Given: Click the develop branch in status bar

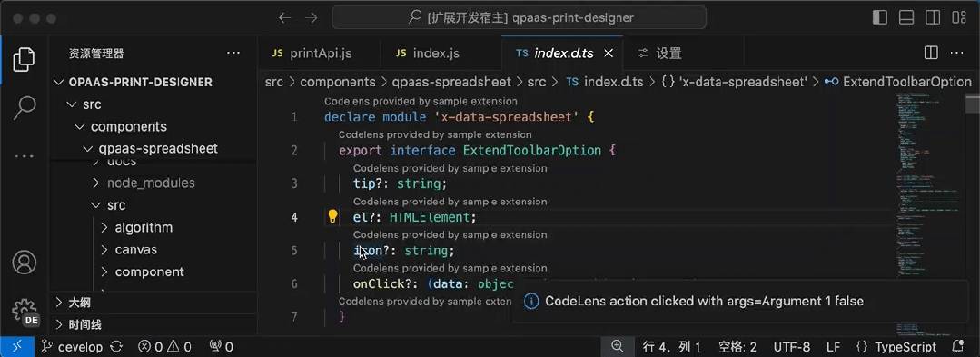Looking at the screenshot, I should click(x=72, y=347).
